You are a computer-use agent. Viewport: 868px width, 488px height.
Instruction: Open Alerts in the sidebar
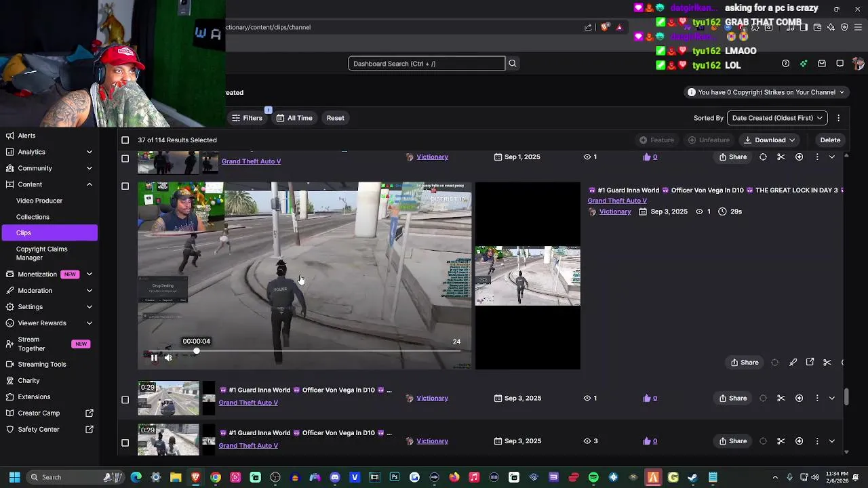(x=27, y=136)
